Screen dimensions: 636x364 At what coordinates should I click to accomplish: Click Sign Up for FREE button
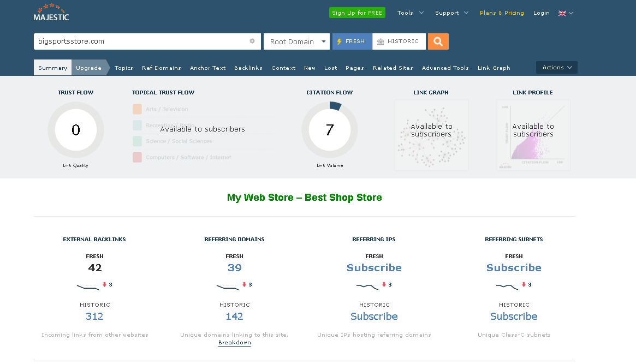tap(357, 13)
